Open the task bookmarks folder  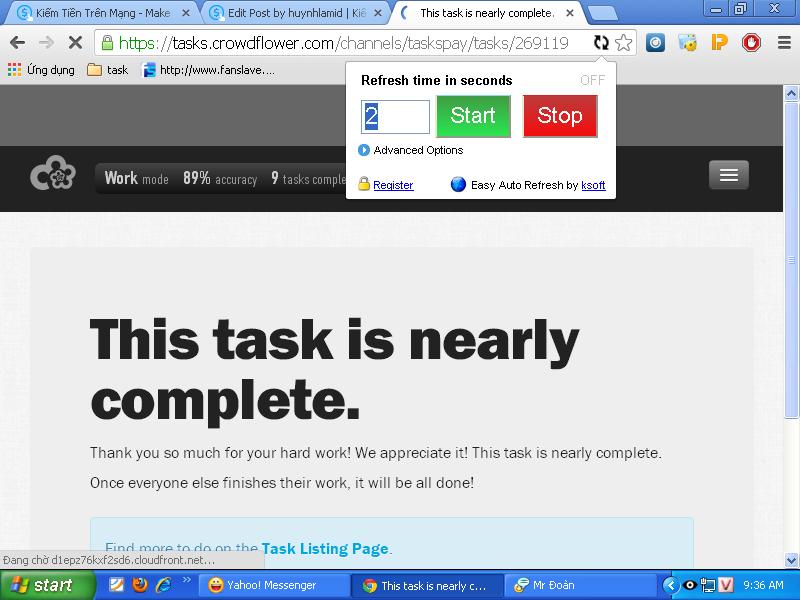(x=108, y=70)
